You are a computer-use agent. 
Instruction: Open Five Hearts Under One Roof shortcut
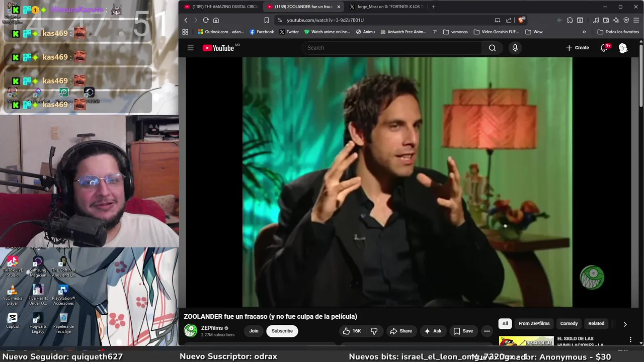point(38,295)
